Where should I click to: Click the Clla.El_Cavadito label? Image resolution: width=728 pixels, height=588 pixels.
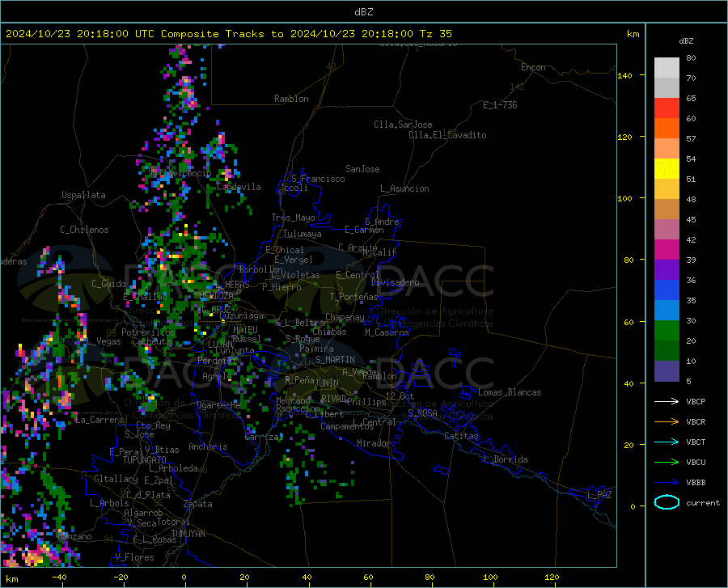click(x=447, y=135)
